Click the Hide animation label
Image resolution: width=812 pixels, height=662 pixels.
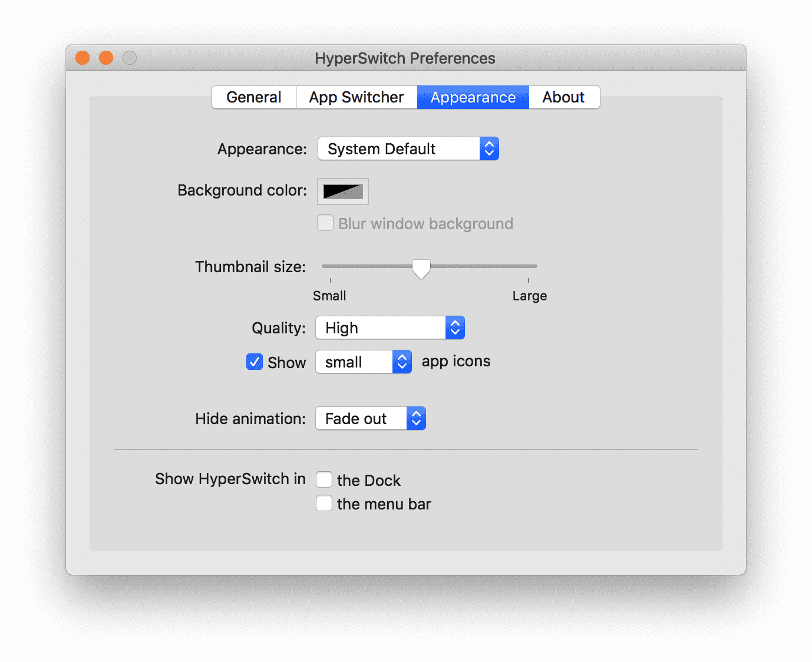250,419
